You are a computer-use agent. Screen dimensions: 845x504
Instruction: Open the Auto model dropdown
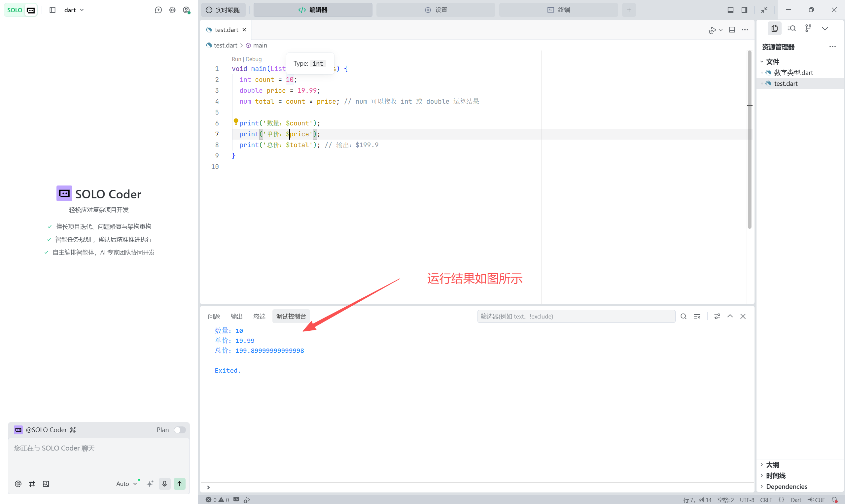tap(126, 484)
